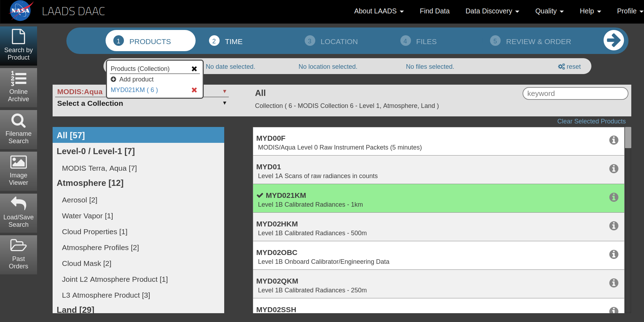Click 'No date selected.' link
644x322 pixels.
[x=230, y=67]
